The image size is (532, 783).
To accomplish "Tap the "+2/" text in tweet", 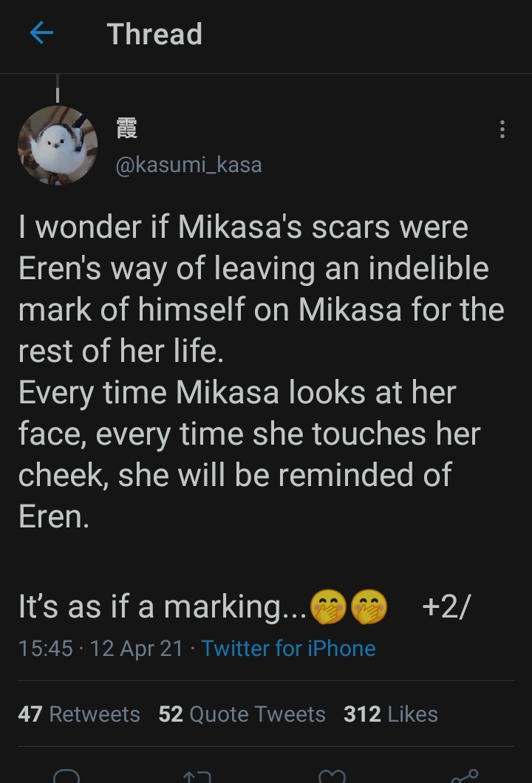I will 446,607.
